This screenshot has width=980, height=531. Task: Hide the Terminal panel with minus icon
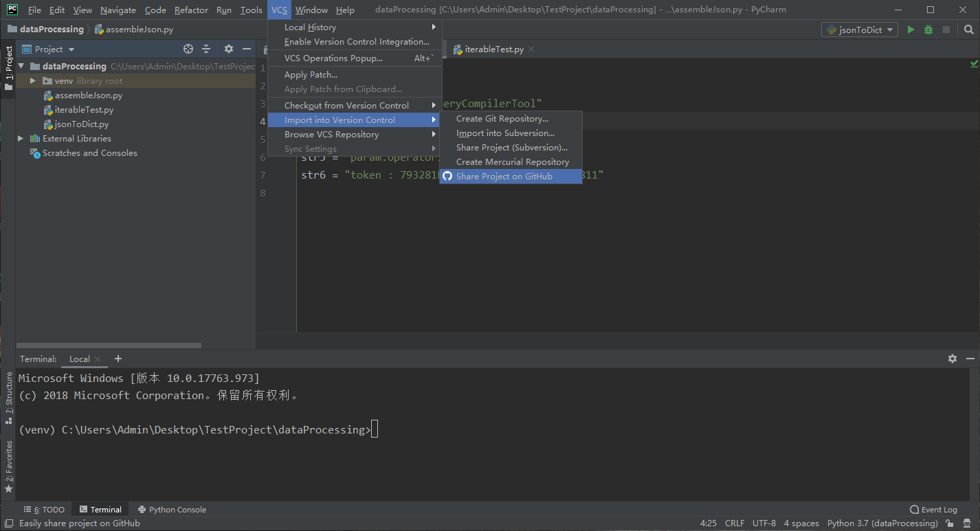970,359
